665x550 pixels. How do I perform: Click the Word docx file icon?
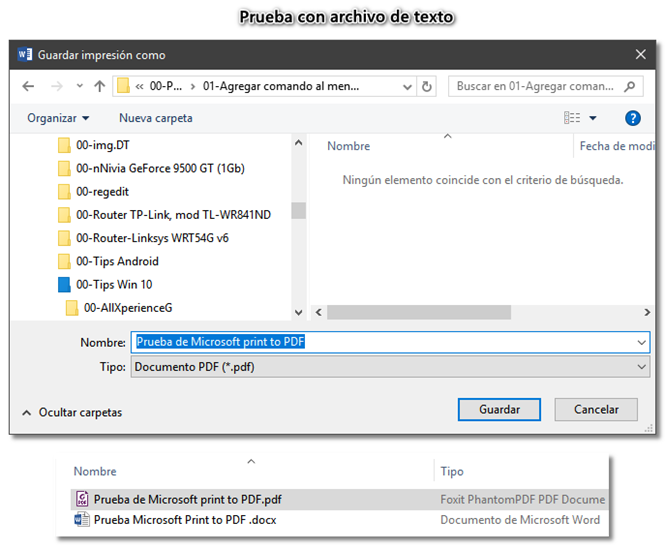pyautogui.click(x=82, y=519)
